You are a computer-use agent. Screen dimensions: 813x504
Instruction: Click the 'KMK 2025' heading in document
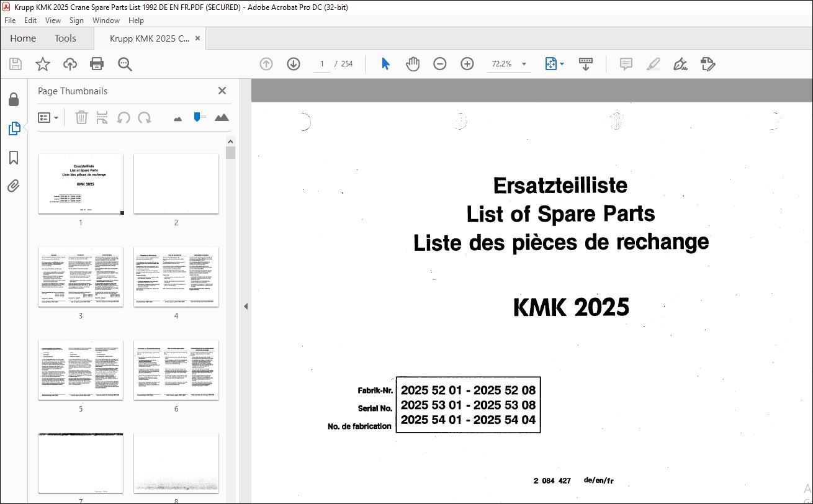[571, 307]
